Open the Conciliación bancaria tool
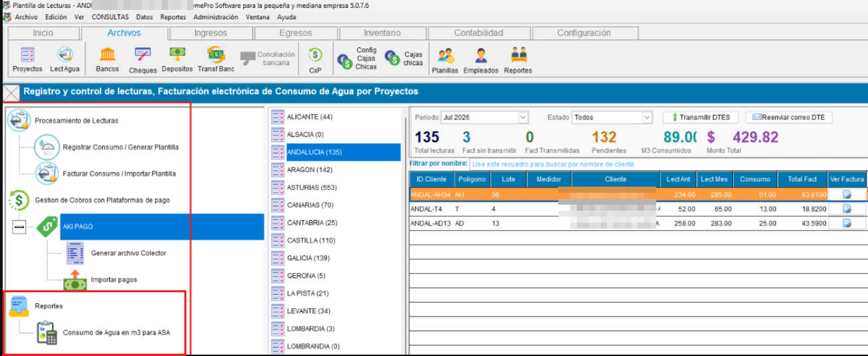This screenshot has height=356, width=868. click(268, 58)
